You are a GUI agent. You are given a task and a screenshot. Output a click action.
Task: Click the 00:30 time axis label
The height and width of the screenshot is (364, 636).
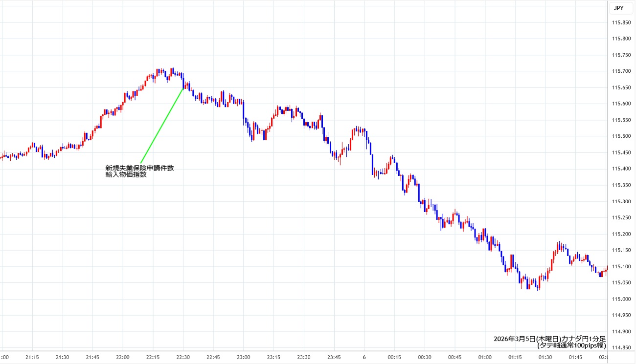[x=424, y=357]
